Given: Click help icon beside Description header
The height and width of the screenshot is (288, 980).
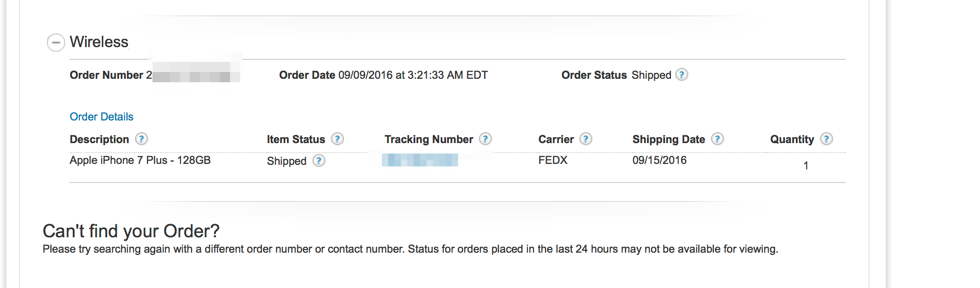Looking at the screenshot, I should pyautogui.click(x=142, y=139).
